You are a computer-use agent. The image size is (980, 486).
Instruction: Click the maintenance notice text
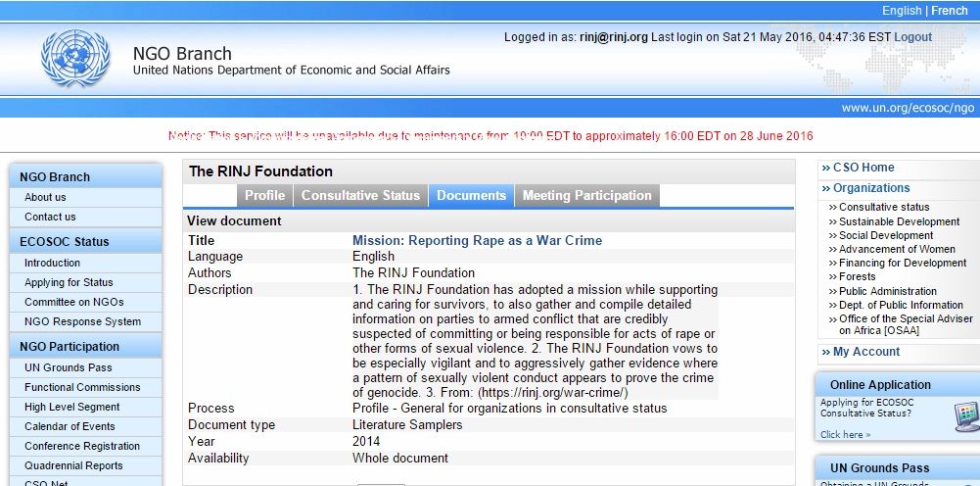point(490,136)
